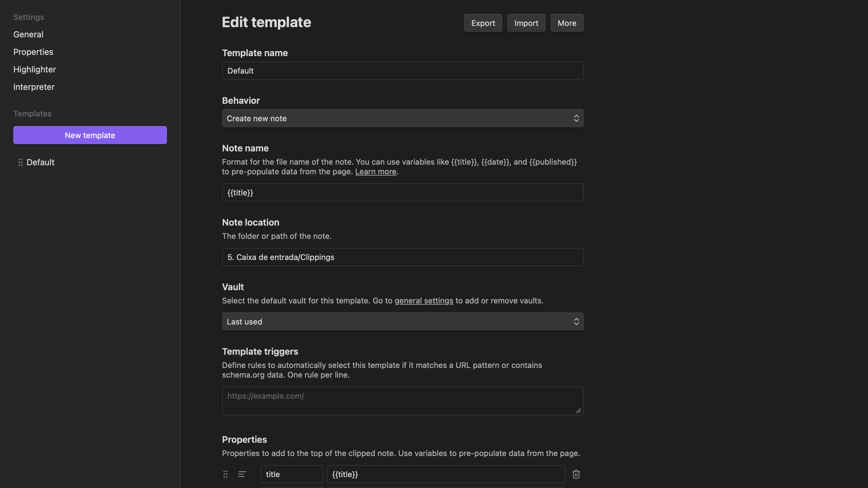868x488 pixels.
Task: Grab the title property drag handle
Action: pos(225,474)
